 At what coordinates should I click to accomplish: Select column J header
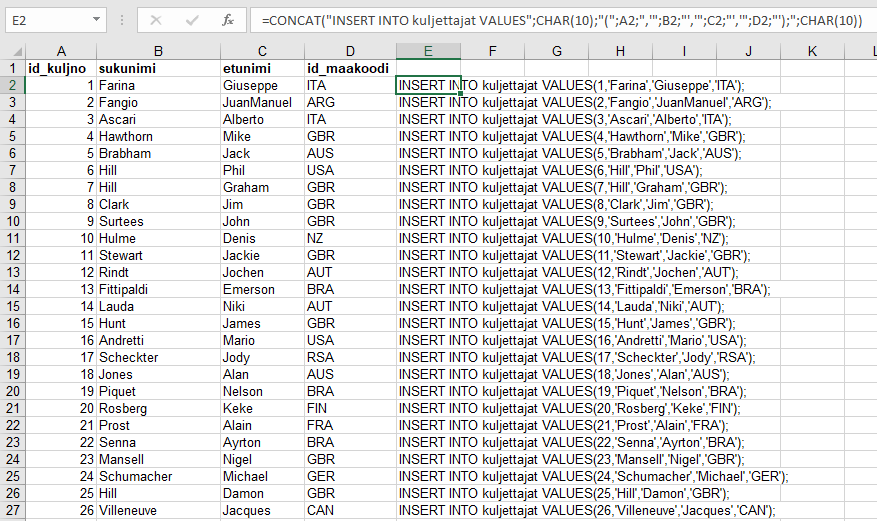(x=748, y=51)
